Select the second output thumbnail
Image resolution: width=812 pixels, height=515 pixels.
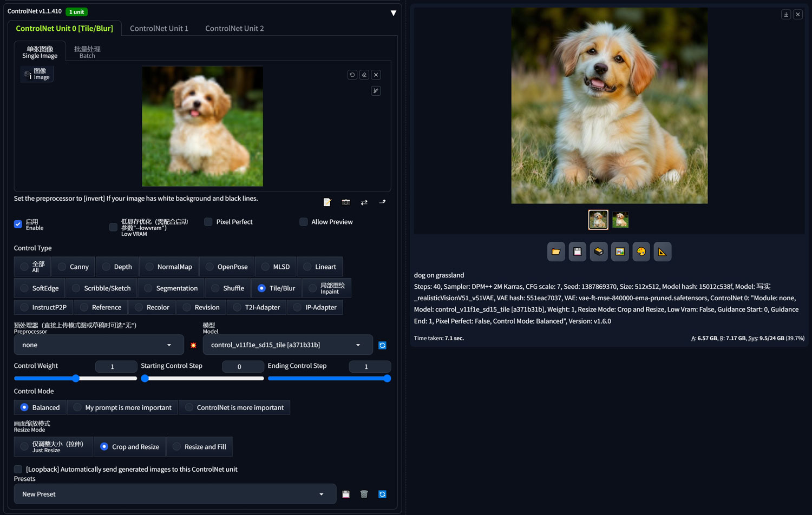click(620, 220)
